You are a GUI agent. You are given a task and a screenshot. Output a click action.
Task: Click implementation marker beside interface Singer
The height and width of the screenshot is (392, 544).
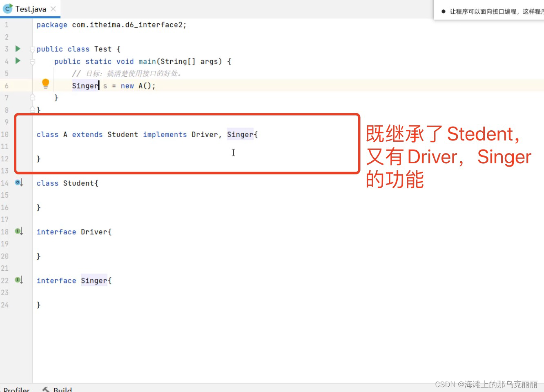pos(18,280)
